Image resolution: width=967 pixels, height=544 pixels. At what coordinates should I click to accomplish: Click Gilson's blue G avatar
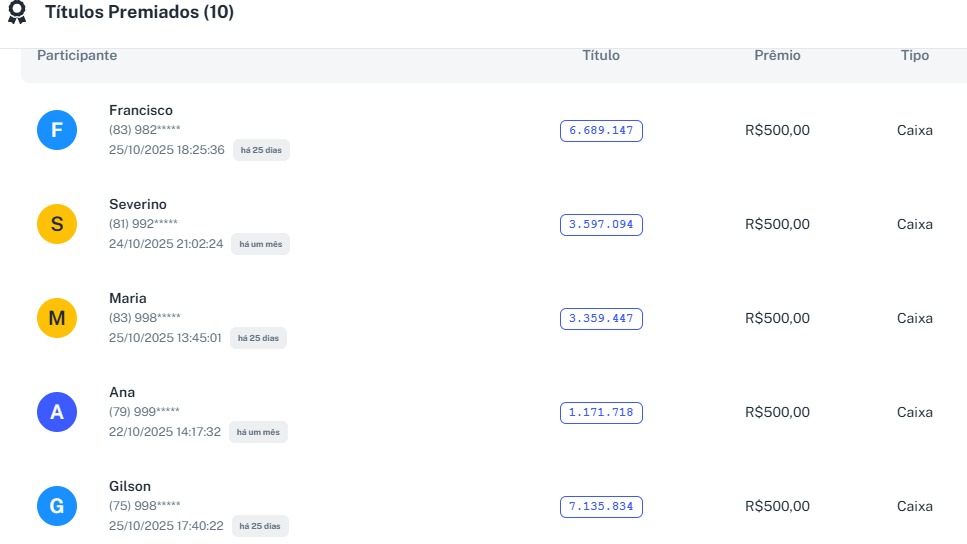pyautogui.click(x=57, y=506)
